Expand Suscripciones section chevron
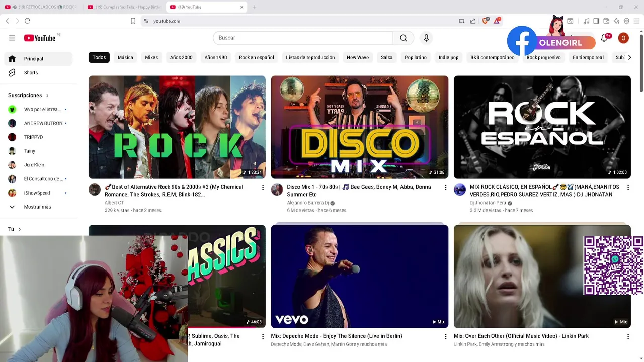 coord(47,95)
